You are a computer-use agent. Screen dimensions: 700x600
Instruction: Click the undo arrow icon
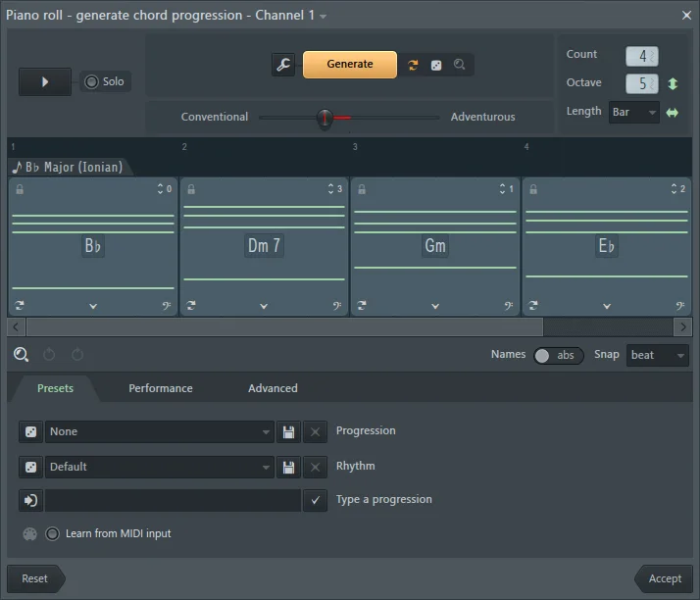tap(49, 355)
